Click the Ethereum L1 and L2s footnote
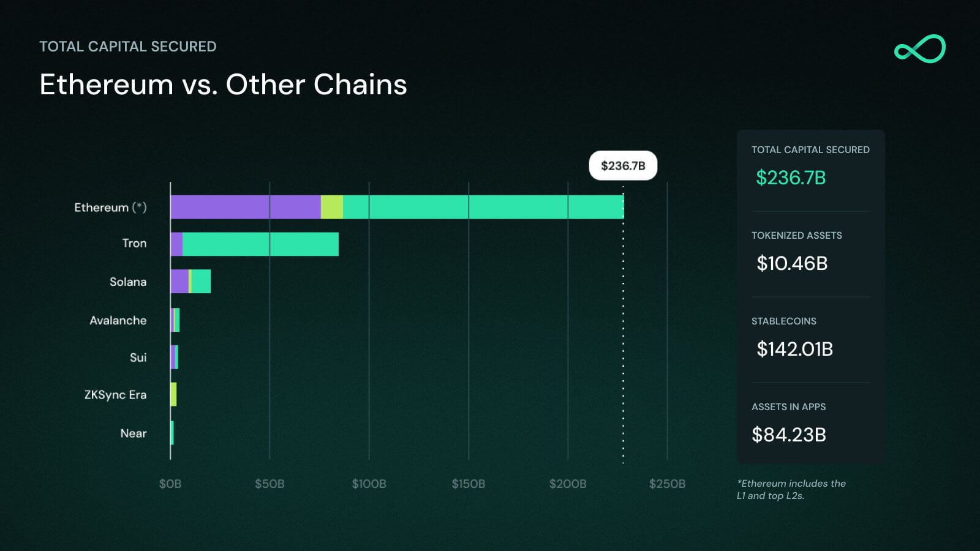 pyautogui.click(x=791, y=490)
